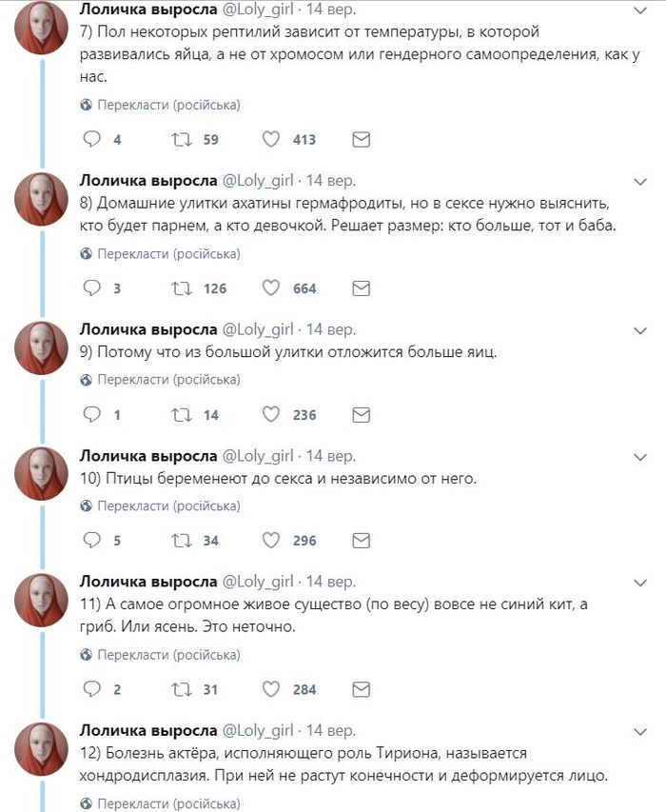Reply to tweet 11 about blue whale
Viewport: 666px width, 812px height.
pyautogui.click(x=92, y=688)
